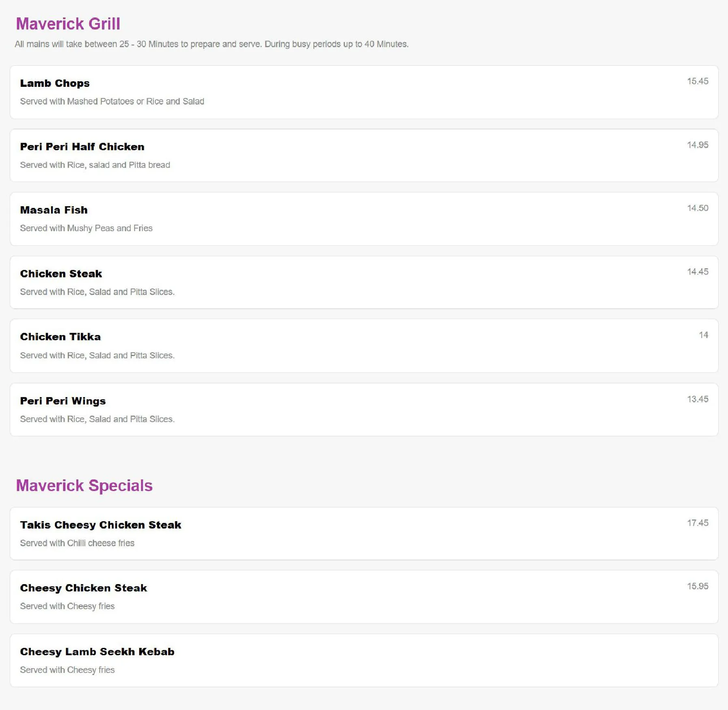The width and height of the screenshot is (728, 710).
Task: Click the description under Chicken Tikka
Action: [97, 355]
